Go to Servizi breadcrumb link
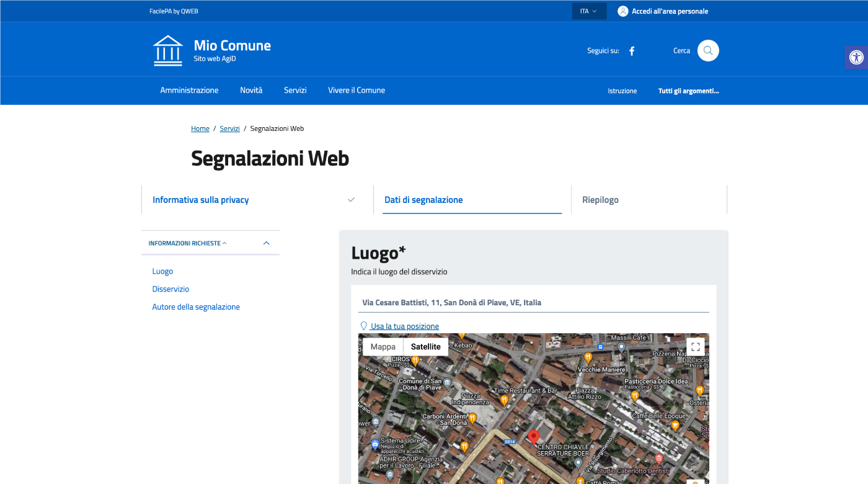Image resolution: width=868 pixels, height=484 pixels. [229, 128]
